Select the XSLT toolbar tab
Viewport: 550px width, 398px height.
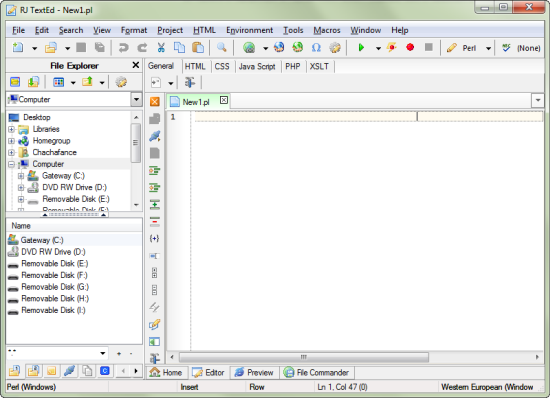point(319,66)
